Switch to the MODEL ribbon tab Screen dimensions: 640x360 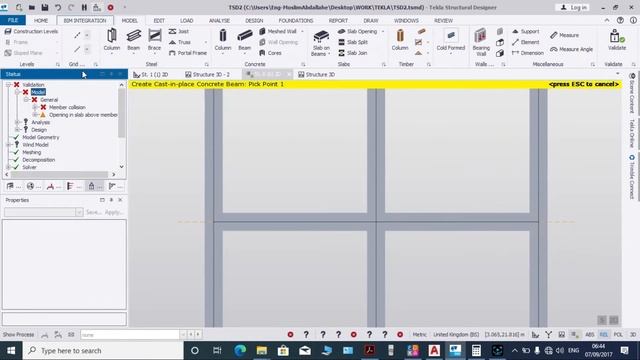(129, 20)
